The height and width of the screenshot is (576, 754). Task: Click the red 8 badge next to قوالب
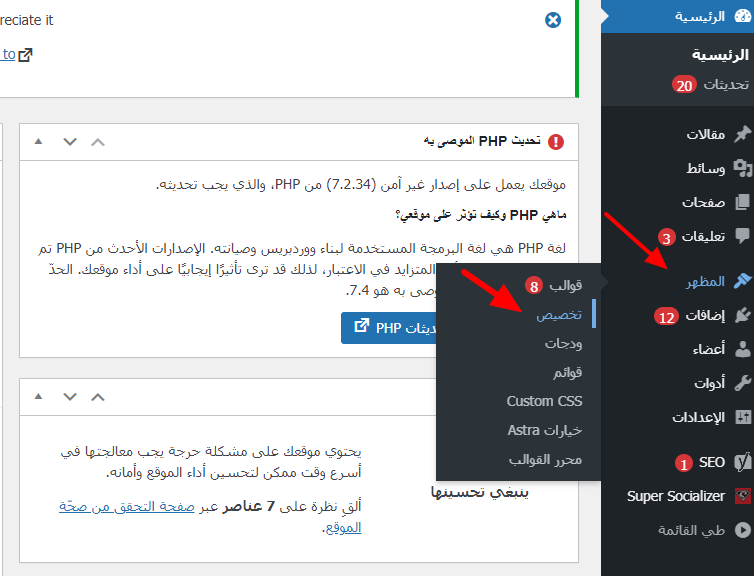click(534, 286)
